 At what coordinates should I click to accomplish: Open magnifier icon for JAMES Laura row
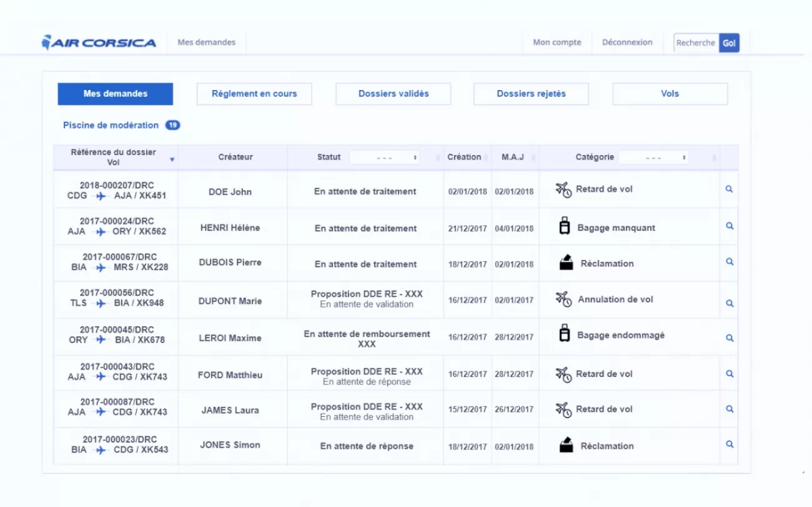(729, 409)
